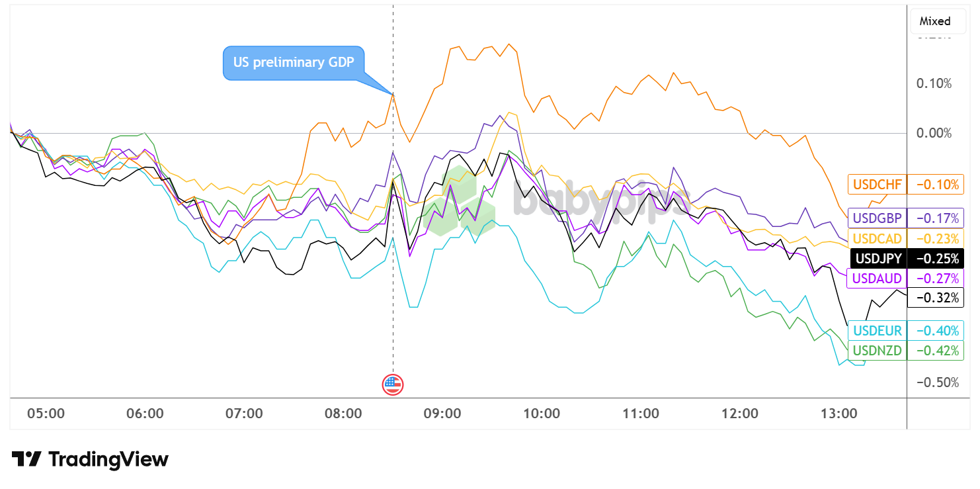Select the USDCAD series label

pos(877,238)
